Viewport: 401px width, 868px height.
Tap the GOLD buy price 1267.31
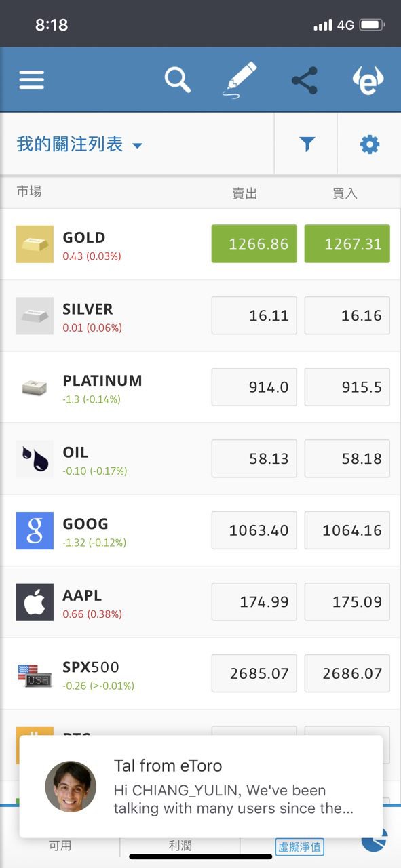pos(347,244)
